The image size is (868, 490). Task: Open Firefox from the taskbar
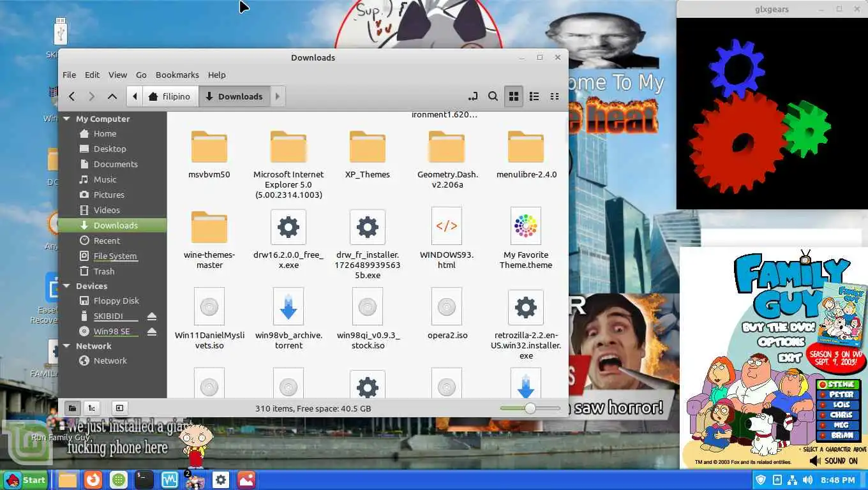pos(93,480)
